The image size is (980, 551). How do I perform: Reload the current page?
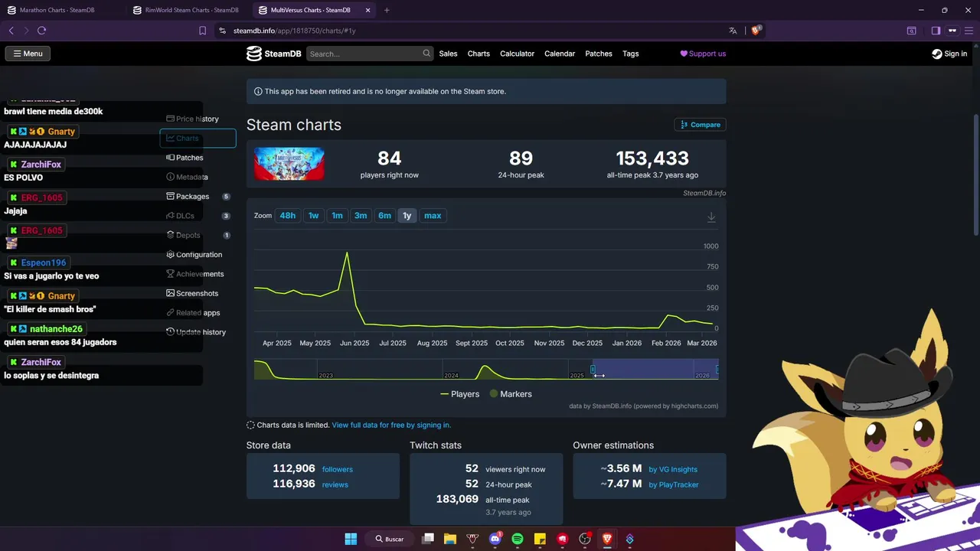(x=41, y=31)
